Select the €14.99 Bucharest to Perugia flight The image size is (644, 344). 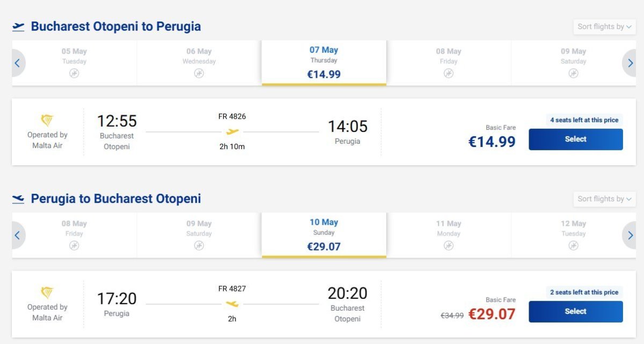click(x=575, y=140)
